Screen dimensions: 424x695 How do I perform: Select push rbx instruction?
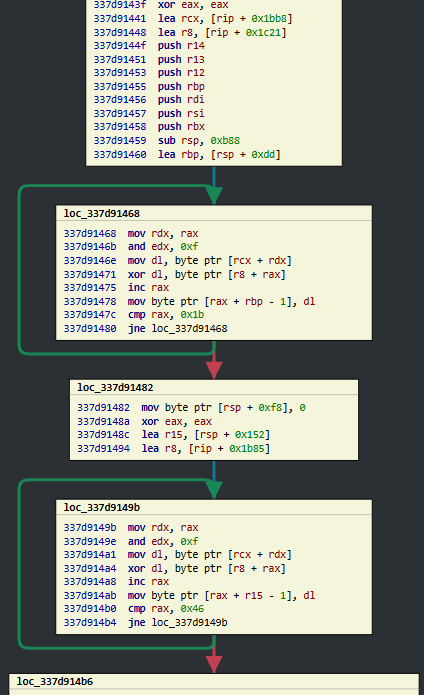[x=149, y=126]
